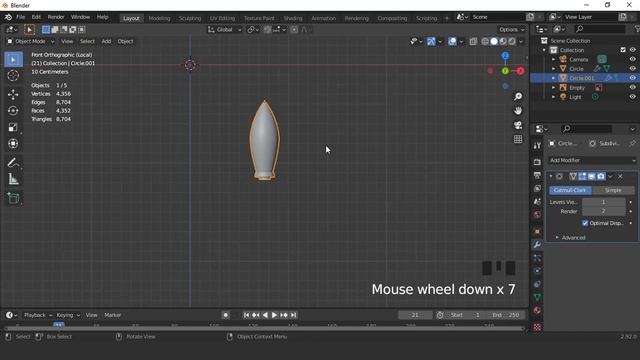
Task: Open the Render menu
Action: pyautogui.click(x=56, y=17)
